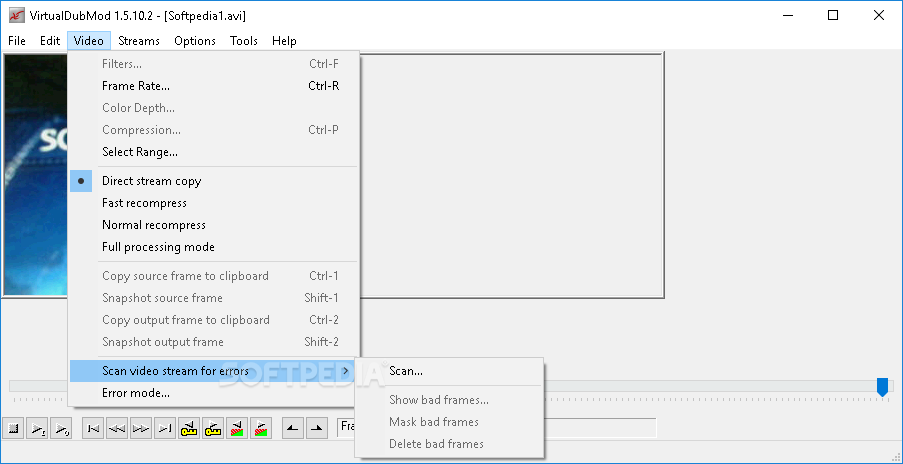Jump to the start of the video

coord(94,428)
